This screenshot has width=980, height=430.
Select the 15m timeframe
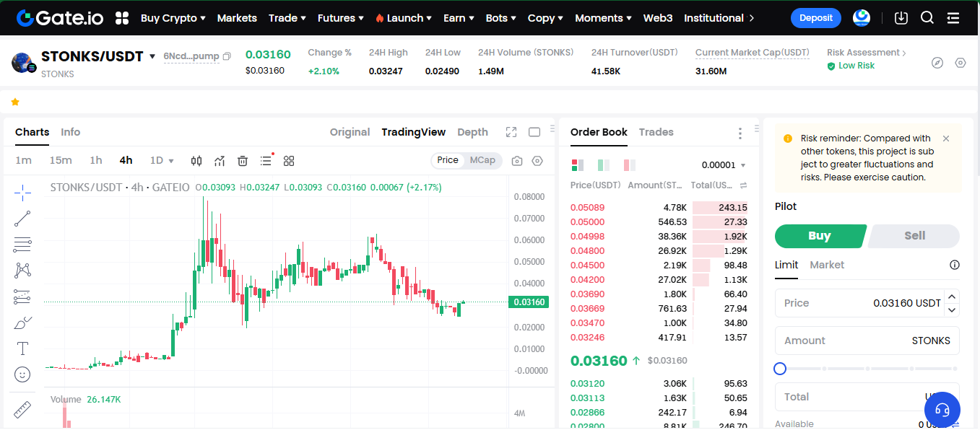coord(61,160)
